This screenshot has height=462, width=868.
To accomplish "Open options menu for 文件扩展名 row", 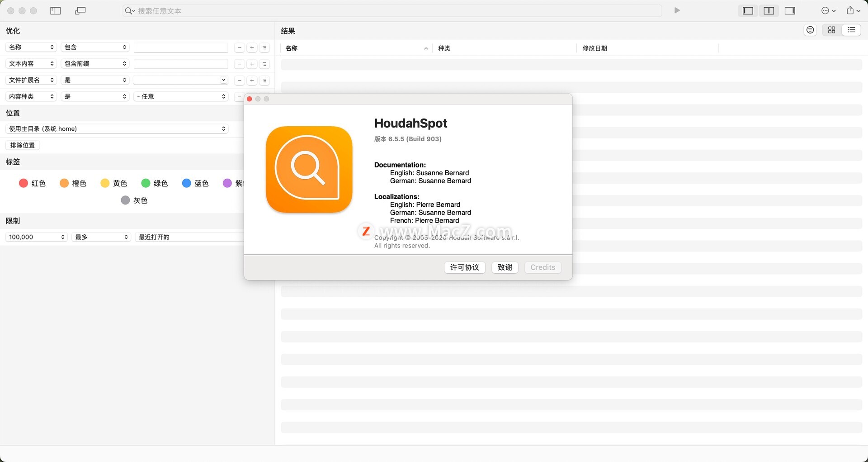I will click(264, 80).
